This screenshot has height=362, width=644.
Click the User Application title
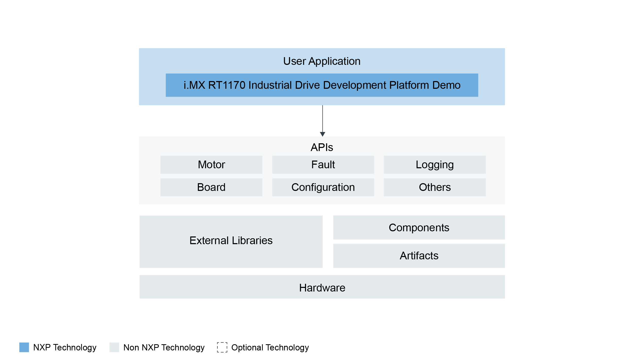(x=322, y=61)
